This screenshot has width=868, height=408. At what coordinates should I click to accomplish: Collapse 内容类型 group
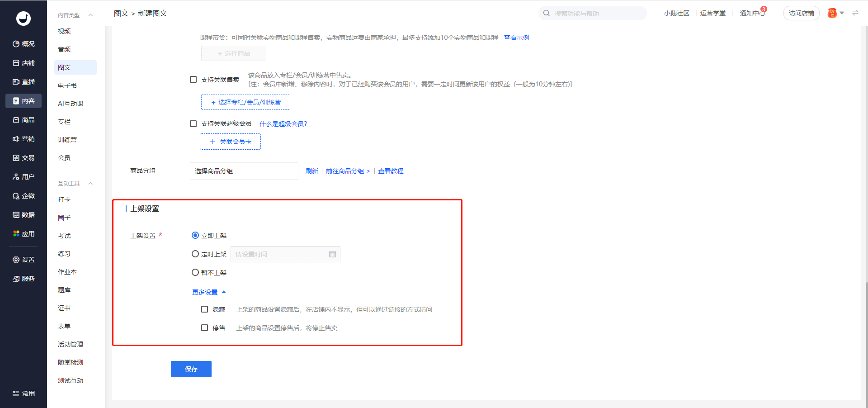tap(90, 15)
